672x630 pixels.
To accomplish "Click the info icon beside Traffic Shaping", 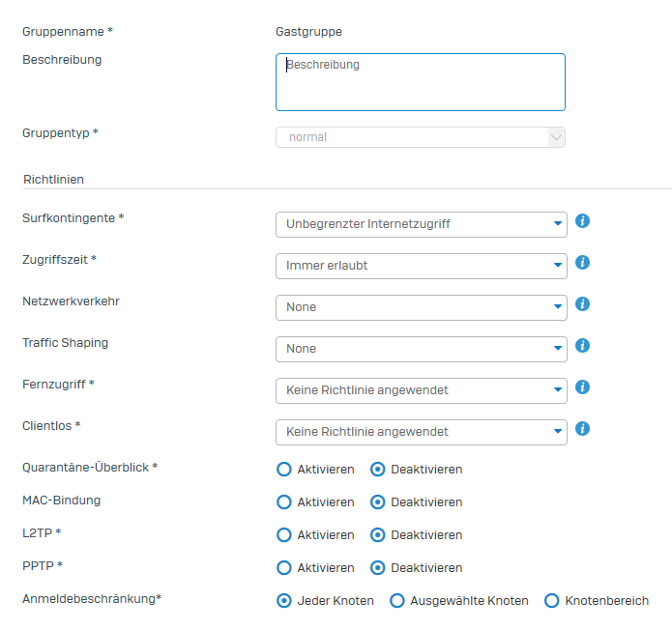I will pyautogui.click(x=582, y=346).
